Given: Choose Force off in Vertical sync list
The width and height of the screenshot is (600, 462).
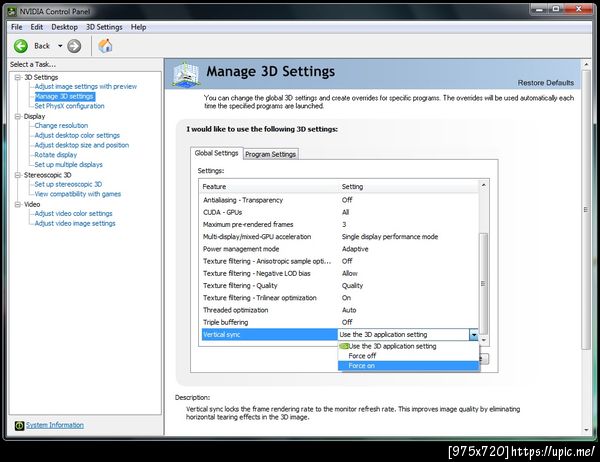Looking at the screenshot, I should point(408,356).
